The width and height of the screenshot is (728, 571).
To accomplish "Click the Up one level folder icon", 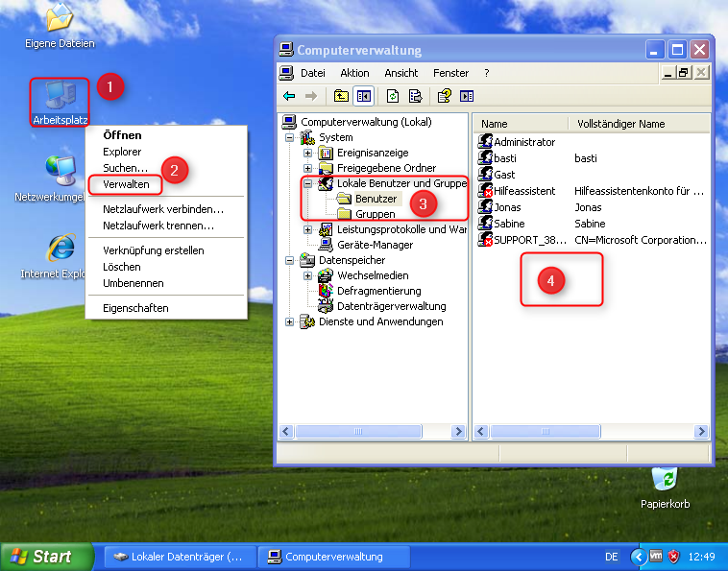I will [341, 96].
